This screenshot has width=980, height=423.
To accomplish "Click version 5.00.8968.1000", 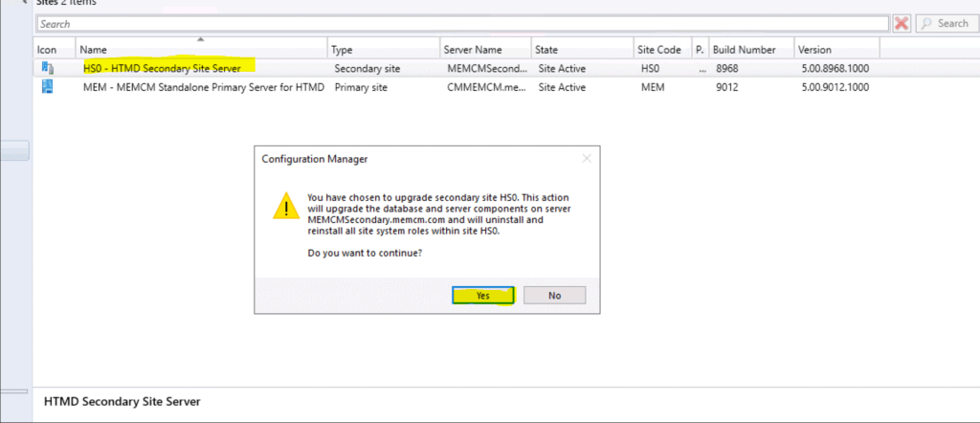I will 835,68.
